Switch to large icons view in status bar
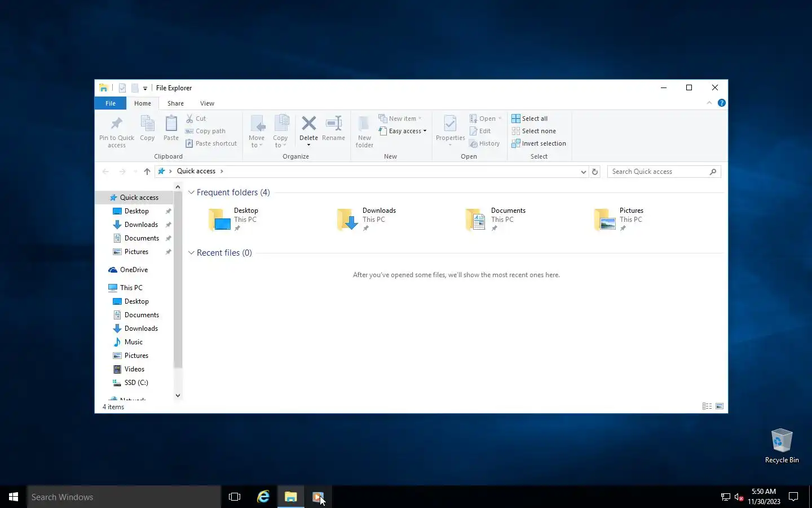 tap(720, 406)
